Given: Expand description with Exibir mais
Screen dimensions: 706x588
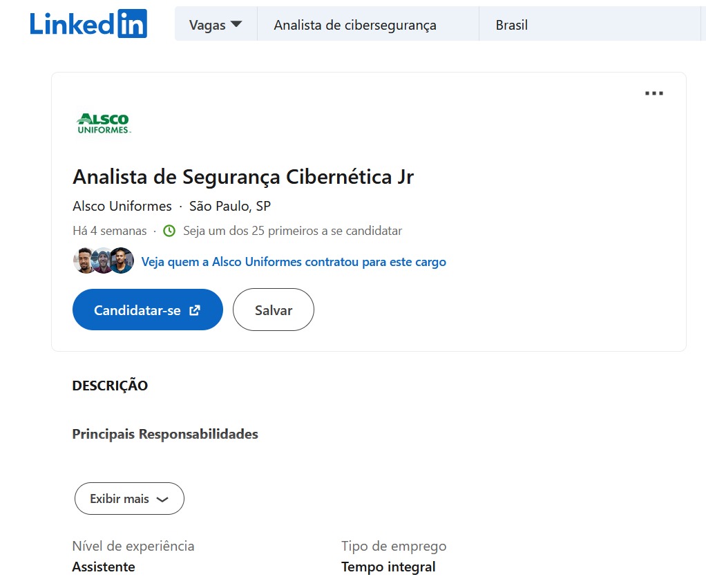Looking at the screenshot, I should click(x=129, y=498).
